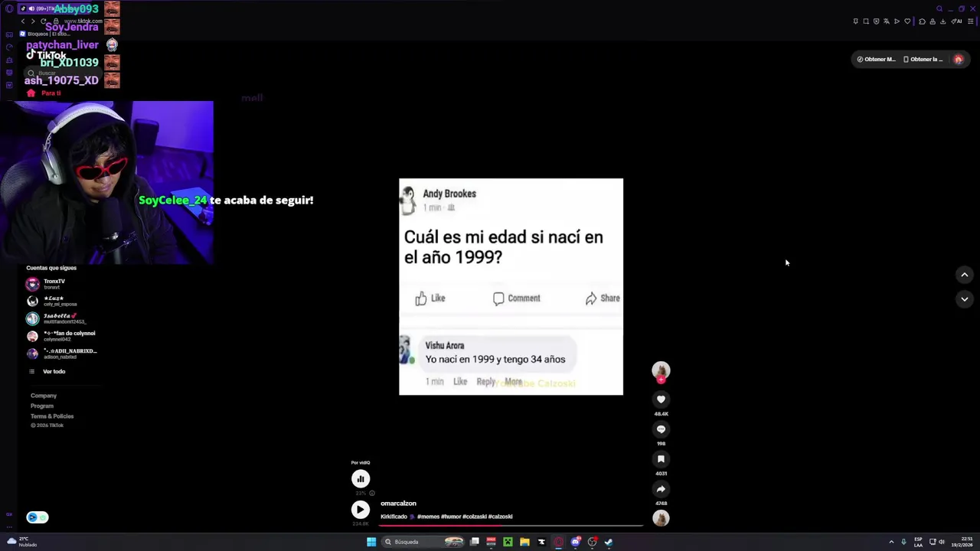Like the TikTok video with heart icon

661,399
